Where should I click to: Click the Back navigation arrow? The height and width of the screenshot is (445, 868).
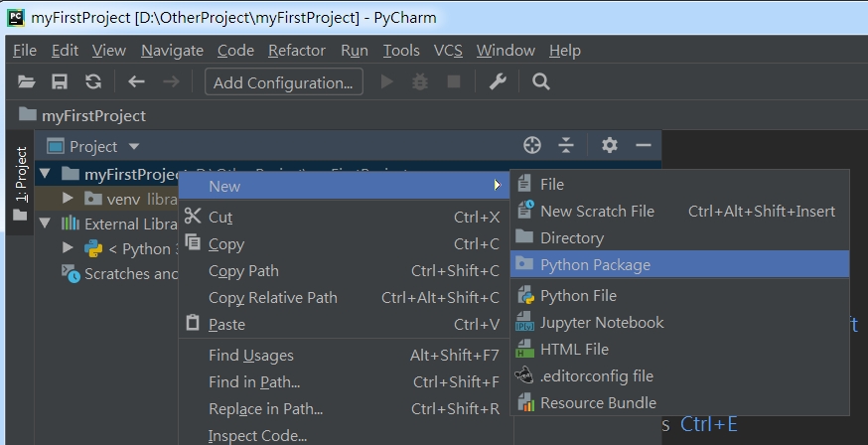coord(137,82)
